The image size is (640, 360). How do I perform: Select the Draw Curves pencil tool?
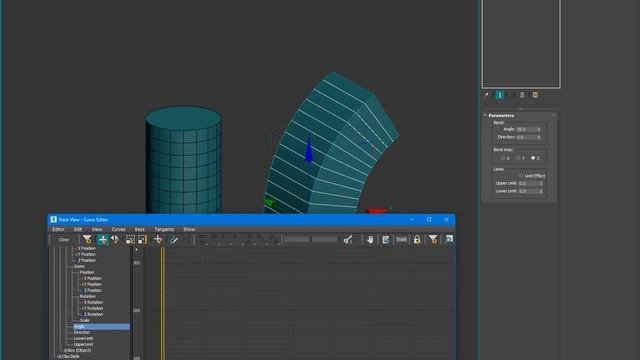coord(174,240)
